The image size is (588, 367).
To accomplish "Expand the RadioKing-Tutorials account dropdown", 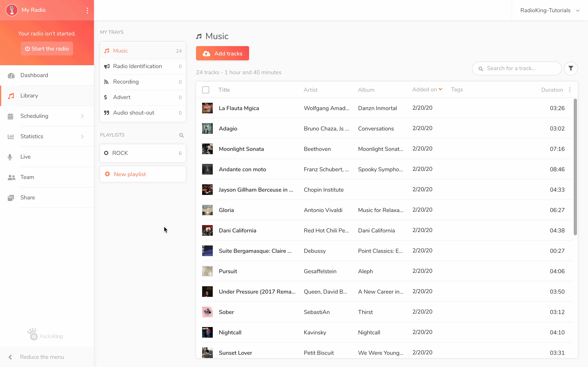I will (578, 10).
